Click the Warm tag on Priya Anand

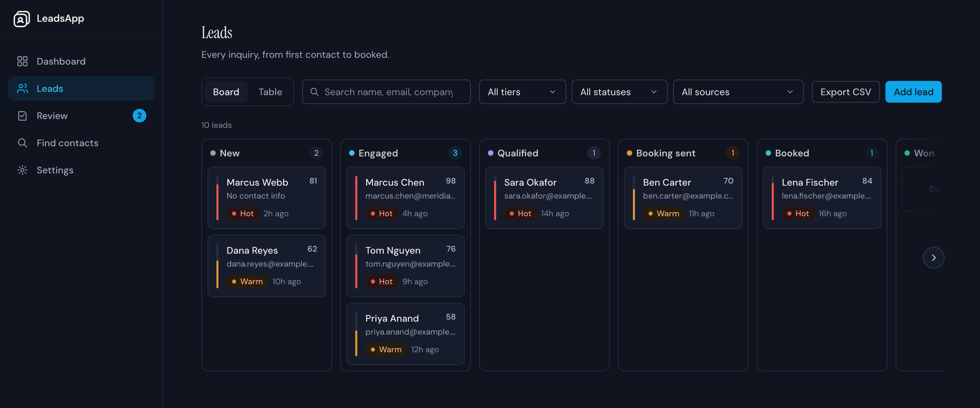click(386, 350)
